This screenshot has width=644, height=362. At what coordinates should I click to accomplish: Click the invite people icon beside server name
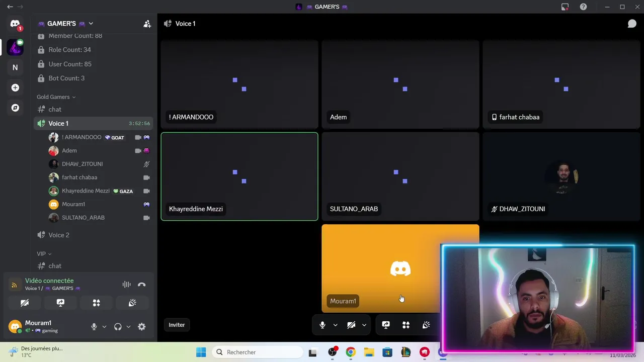pyautogui.click(x=147, y=24)
